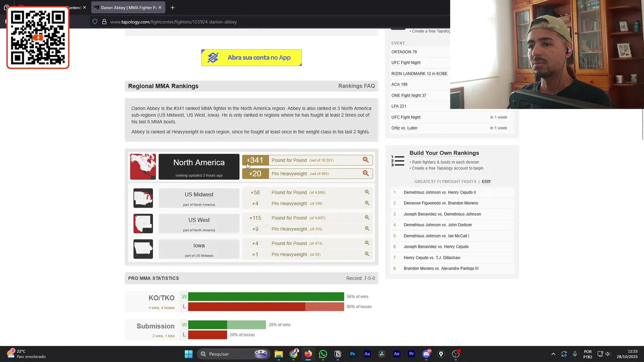Open the Iowa region tile

point(199,249)
